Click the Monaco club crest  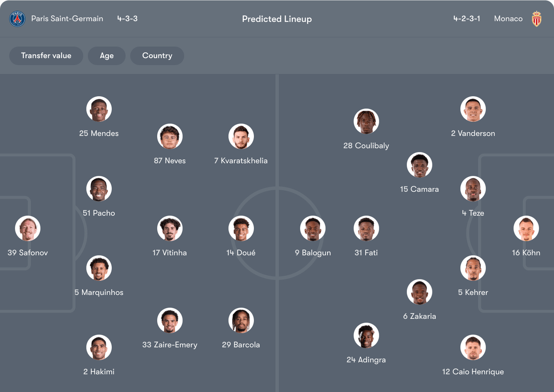536,19
